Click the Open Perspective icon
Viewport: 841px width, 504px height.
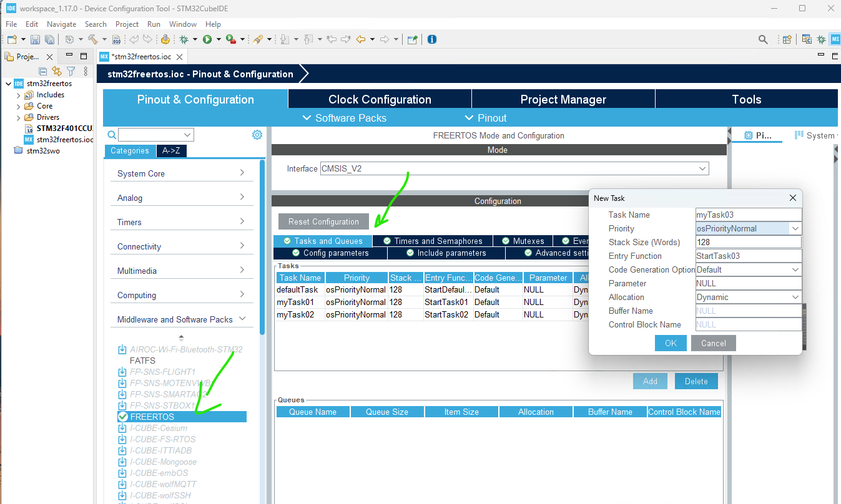click(787, 39)
